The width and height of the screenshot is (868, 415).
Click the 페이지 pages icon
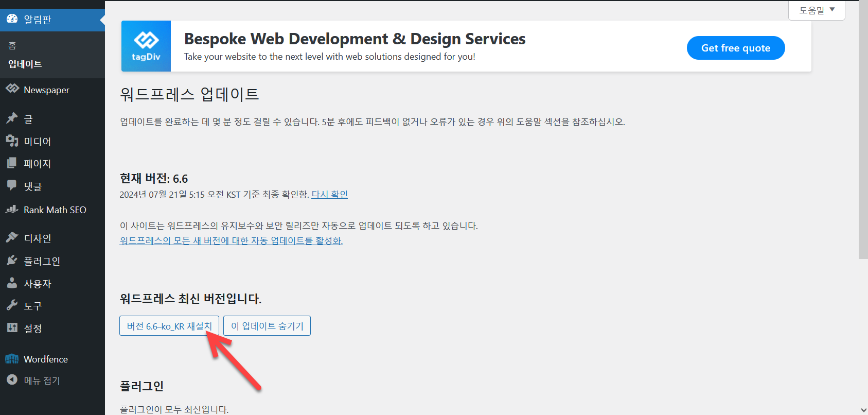click(12, 163)
